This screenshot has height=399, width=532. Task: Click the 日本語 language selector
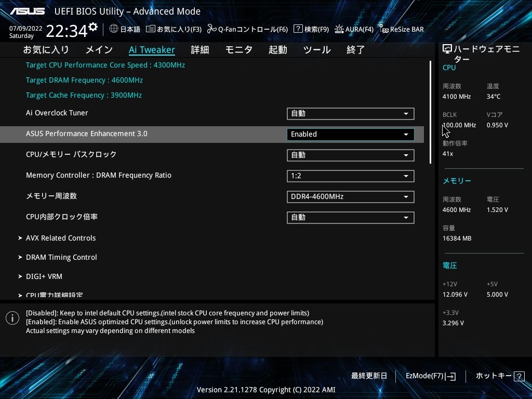[x=130, y=29]
